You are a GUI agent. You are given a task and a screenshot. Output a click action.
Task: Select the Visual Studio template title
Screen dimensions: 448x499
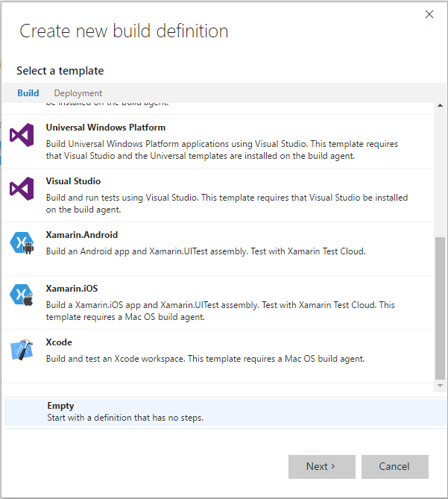click(x=73, y=181)
